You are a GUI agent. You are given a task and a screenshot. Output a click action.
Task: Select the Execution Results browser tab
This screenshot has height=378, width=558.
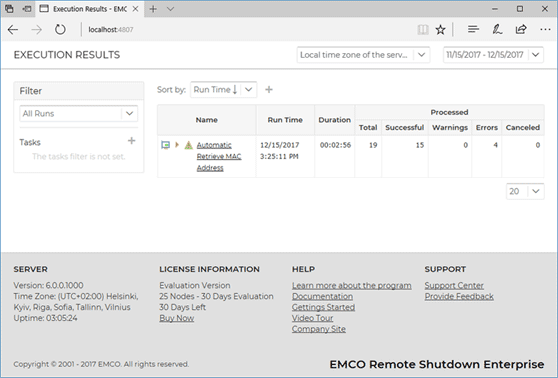89,9
